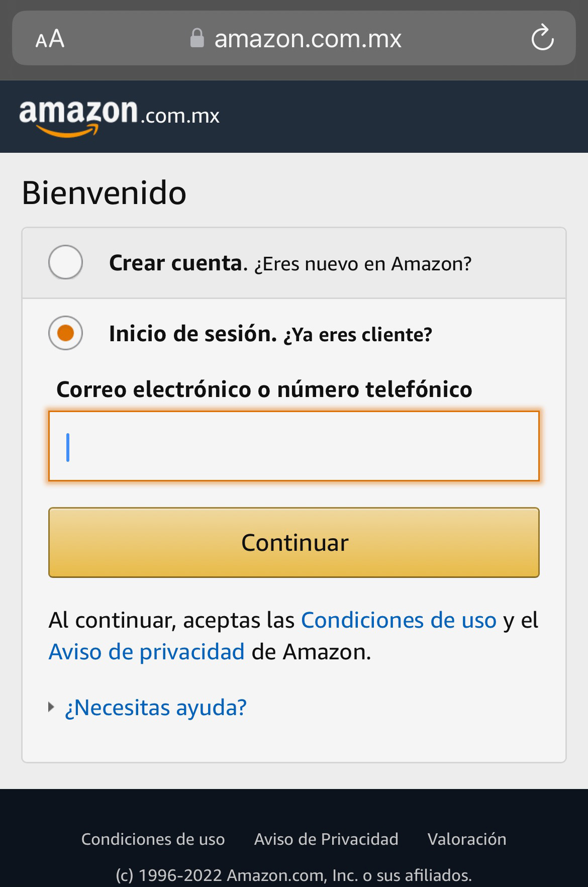Focus the email or phone number field
The image size is (588, 887).
click(x=294, y=446)
